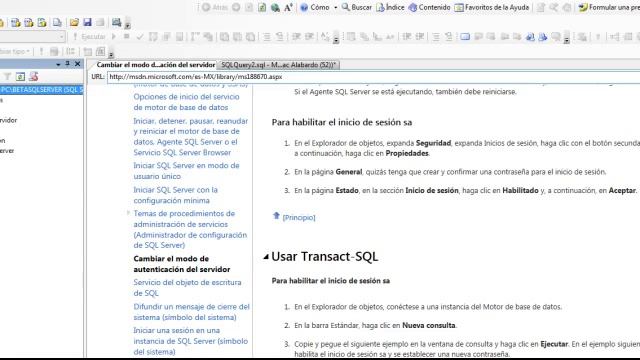This screenshot has height=360, width=640.
Task: Open Iniciar SQL Server con la configuración mínima
Action: [176, 195]
